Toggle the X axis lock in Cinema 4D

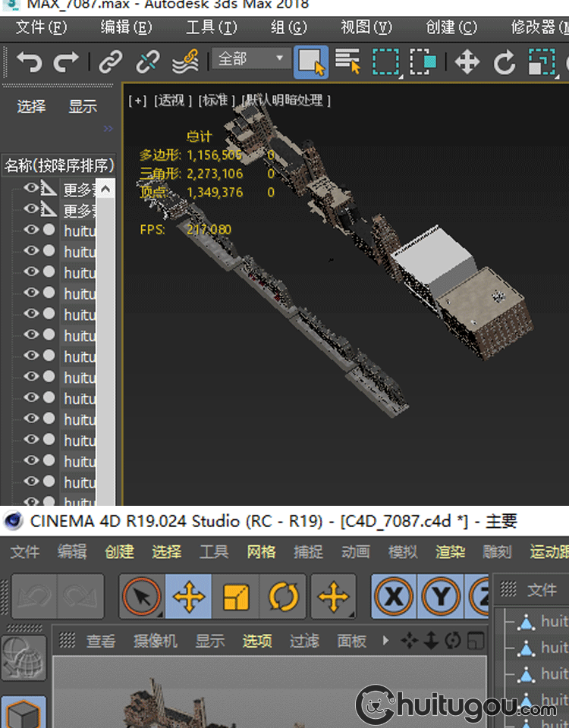tap(394, 597)
